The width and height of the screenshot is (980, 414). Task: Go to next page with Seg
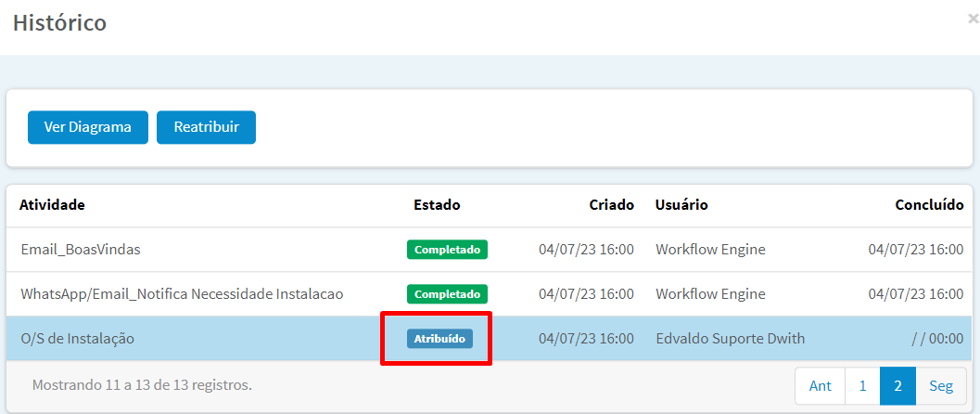(x=941, y=386)
